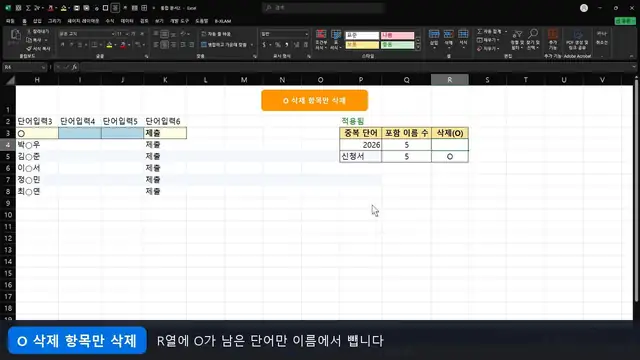Image resolution: width=640 pixels, height=360 pixels.
Task: Open the font name dropdown
Action: click(113, 34)
